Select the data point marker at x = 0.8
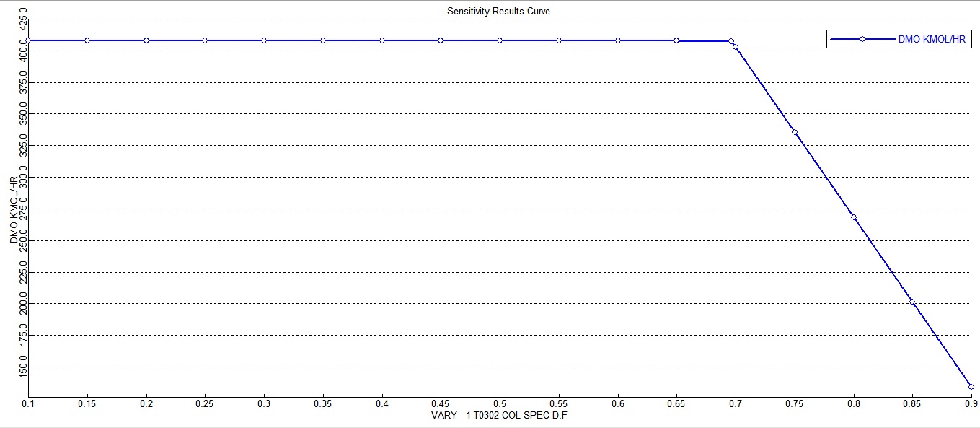 coord(854,217)
